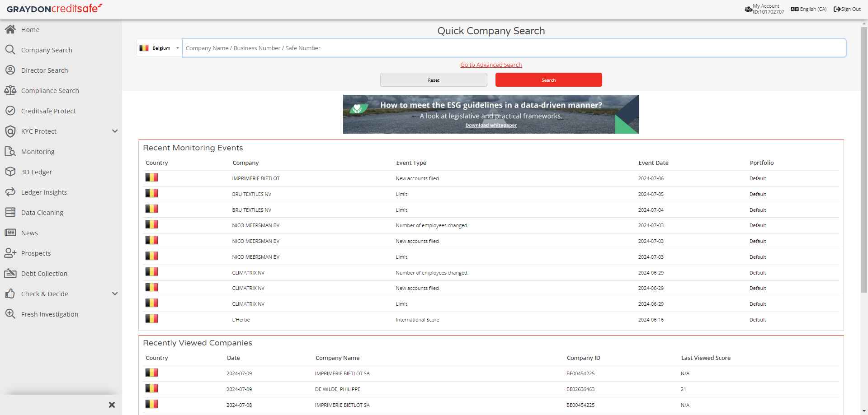
Task: Click the Sign Out link
Action: pyautogui.click(x=847, y=9)
